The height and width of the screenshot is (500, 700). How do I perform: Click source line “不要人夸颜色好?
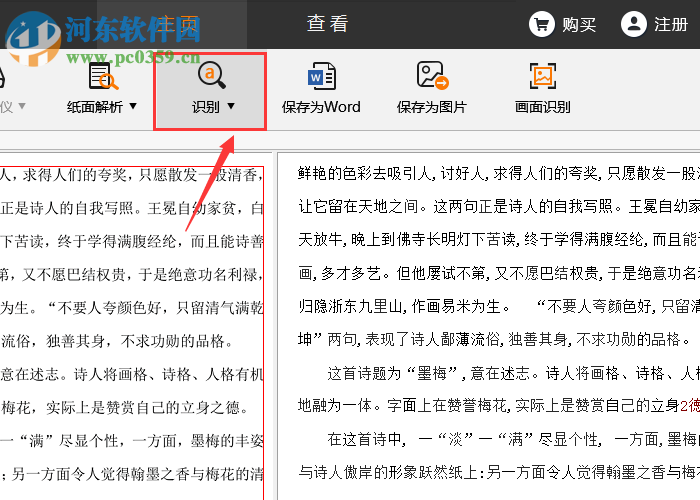(132, 308)
